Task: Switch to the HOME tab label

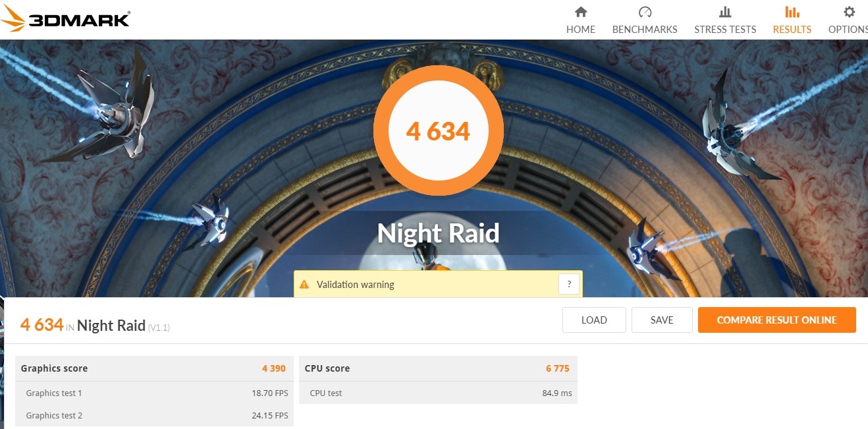Action: pyautogui.click(x=581, y=29)
